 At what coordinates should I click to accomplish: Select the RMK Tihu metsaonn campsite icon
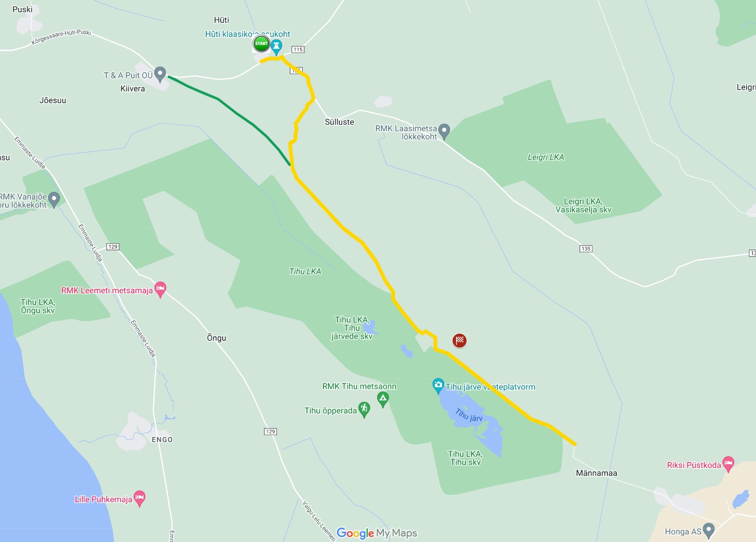[383, 399]
